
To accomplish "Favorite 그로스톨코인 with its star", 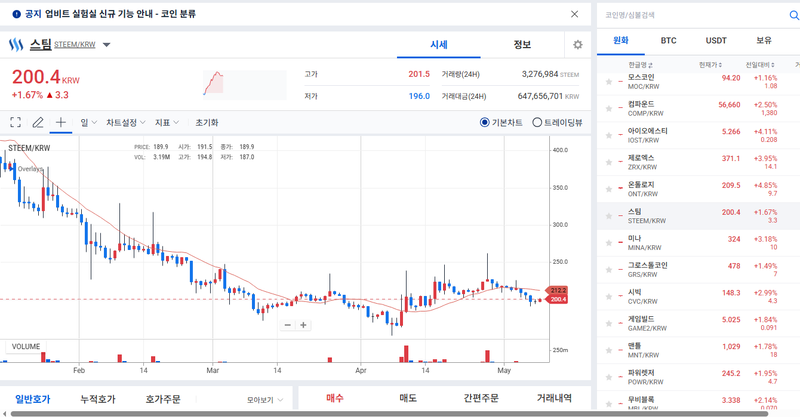I will pos(609,270).
